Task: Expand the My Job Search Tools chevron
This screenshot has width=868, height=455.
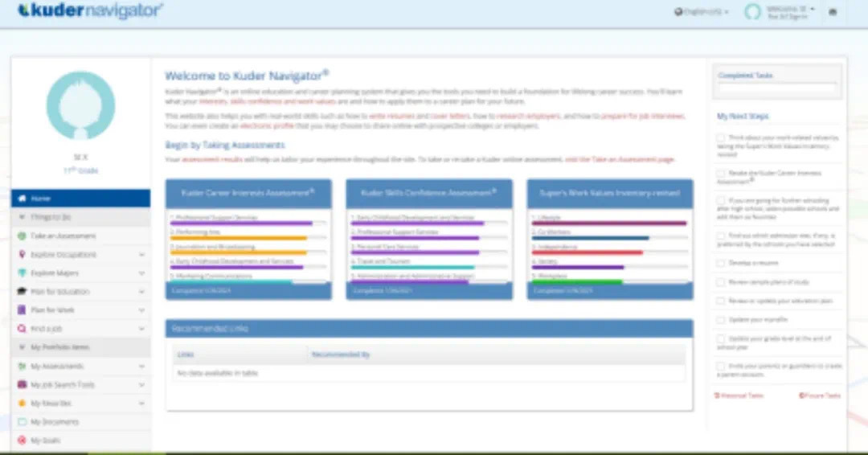Action: coord(141,385)
